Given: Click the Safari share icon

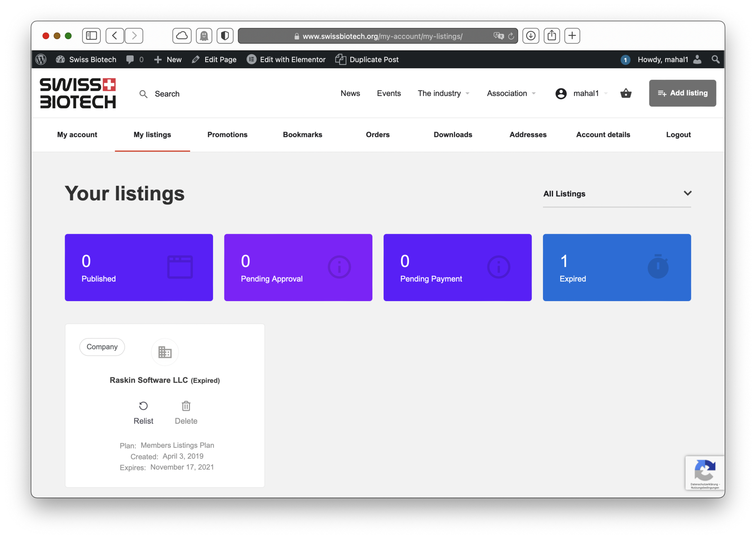Looking at the screenshot, I should [551, 36].
